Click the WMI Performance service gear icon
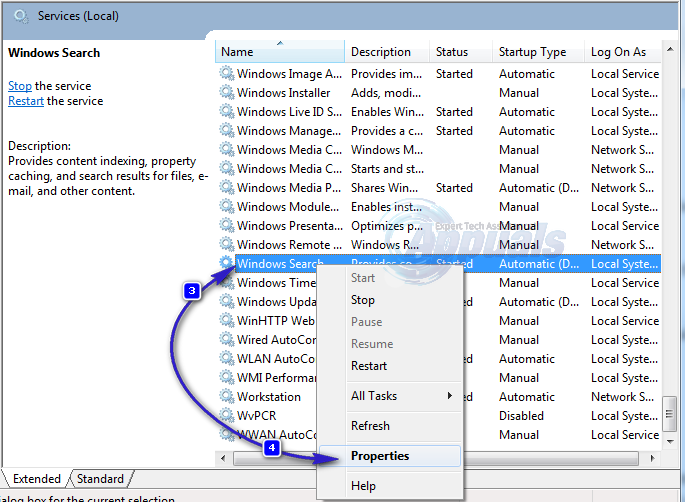This screenshot has height=502, width=685. (227, 377)
